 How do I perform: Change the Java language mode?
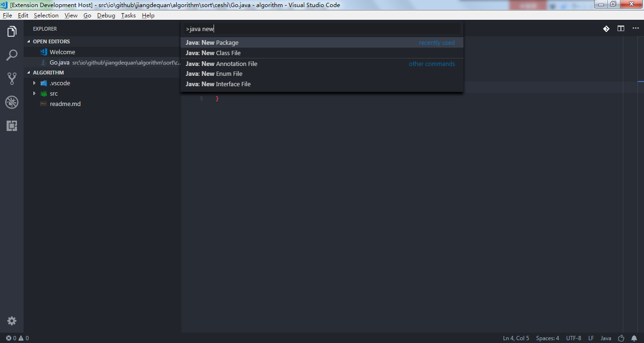(x=606, y=338)
